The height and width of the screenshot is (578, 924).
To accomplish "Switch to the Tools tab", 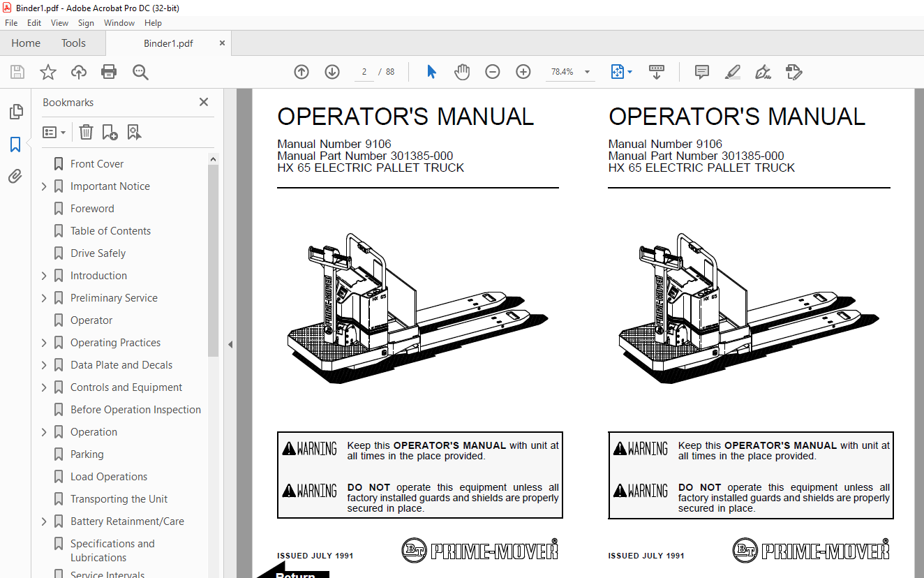I will pyautogui.click(x=73, y=43).
